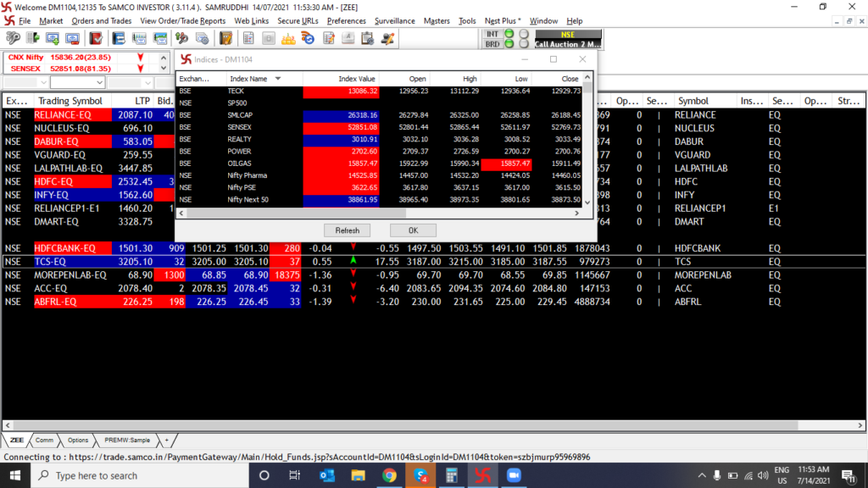Toggle the BRD broadcast button
Viewport: 868px width, 488px height.
pyautogui.click(x=492, y=43)
